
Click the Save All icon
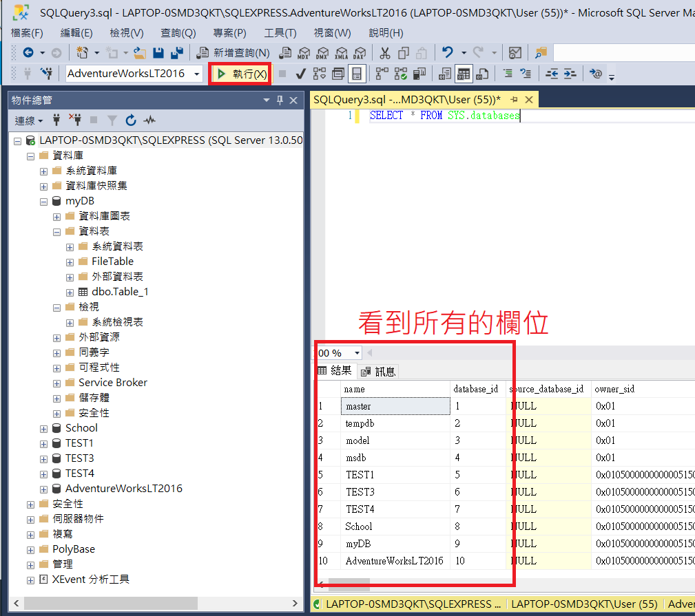[177, 53]
